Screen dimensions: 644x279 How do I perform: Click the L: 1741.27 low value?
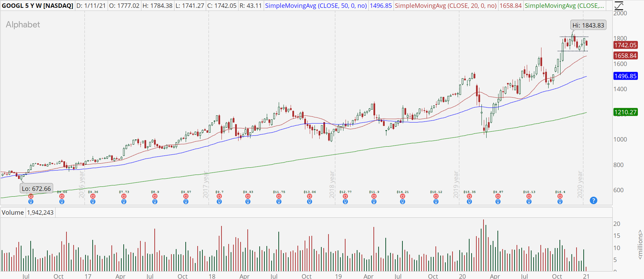190,6
